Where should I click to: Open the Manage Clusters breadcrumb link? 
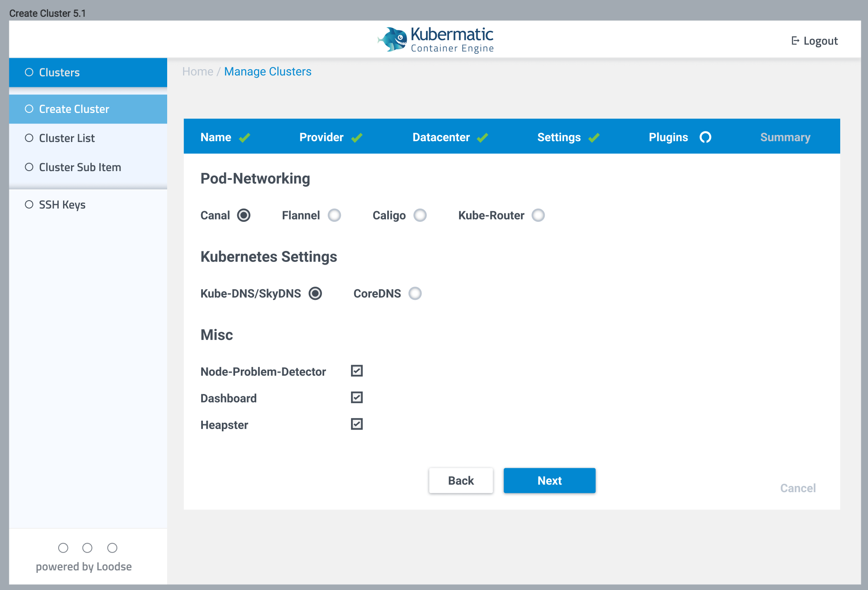tap(267, 71)
